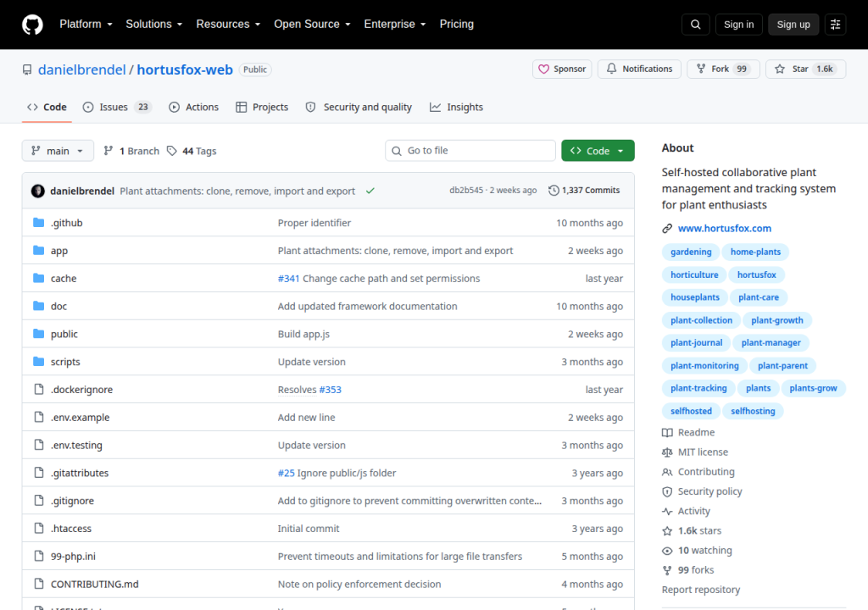The image size is (868, 610).
Task: Click Report repository link
Action: [x=701, y=590]
